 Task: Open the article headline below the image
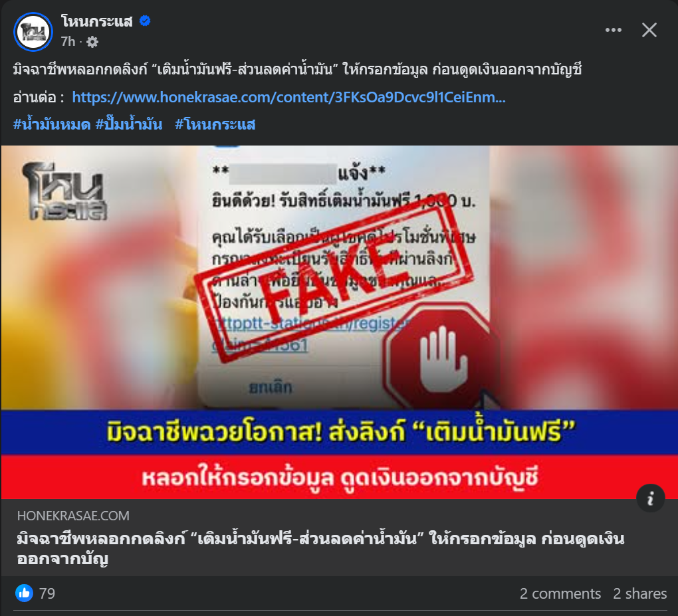320,549
